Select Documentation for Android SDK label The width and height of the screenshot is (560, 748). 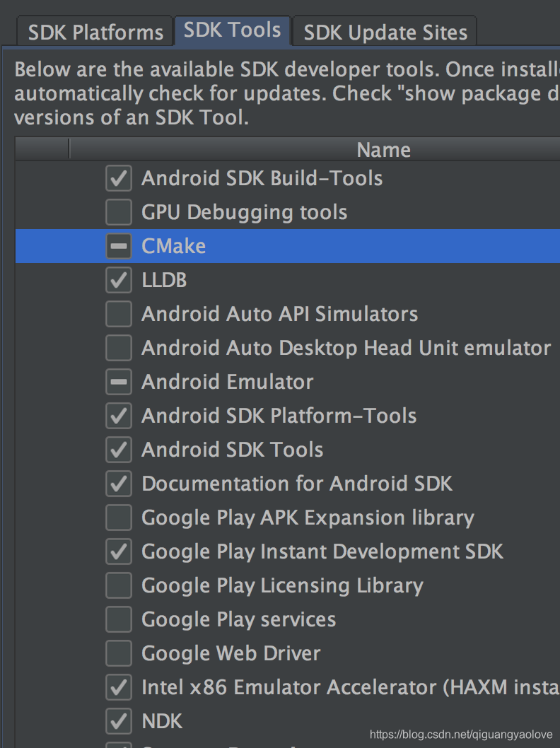[297, 484]
